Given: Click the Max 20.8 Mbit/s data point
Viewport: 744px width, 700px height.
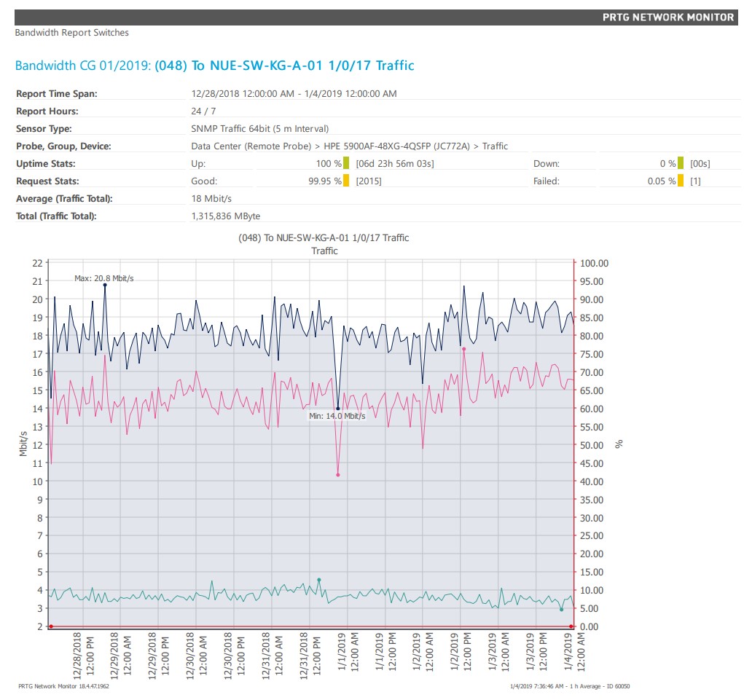Looking at the screenshot, I should (105, 286).
